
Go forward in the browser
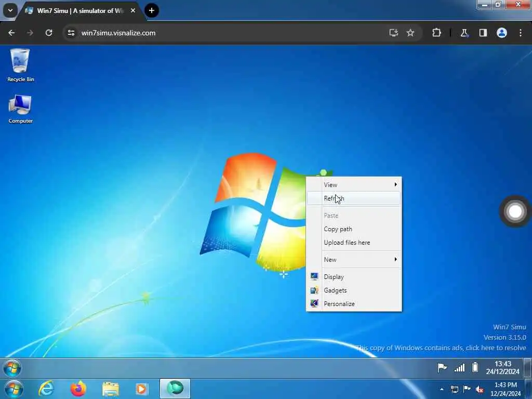[x=30, y=33]
